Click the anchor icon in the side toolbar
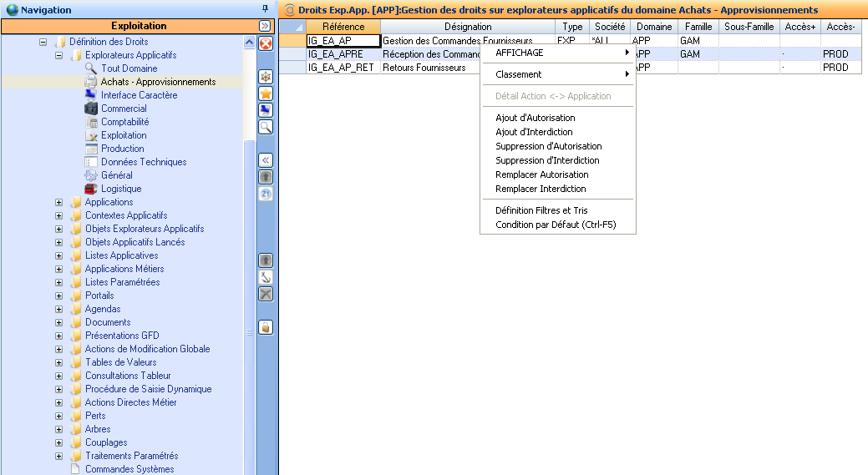 point(265,277)
